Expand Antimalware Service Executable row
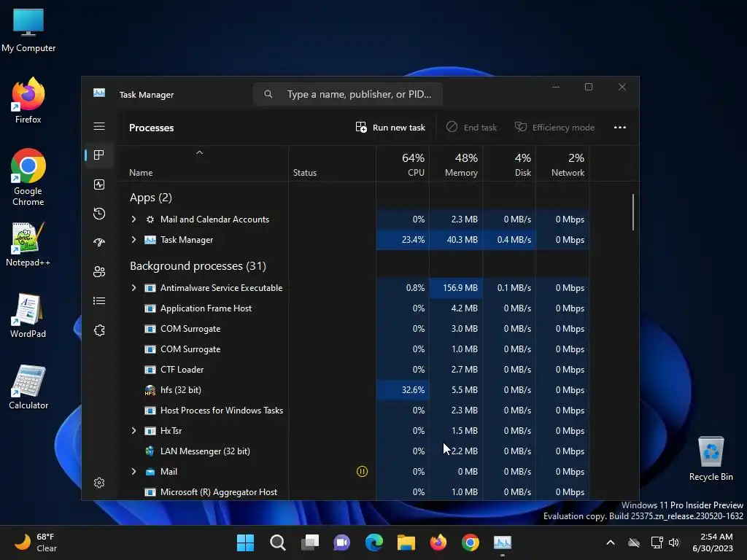This screenshot has width=747, height=560. tap(134, 287)
